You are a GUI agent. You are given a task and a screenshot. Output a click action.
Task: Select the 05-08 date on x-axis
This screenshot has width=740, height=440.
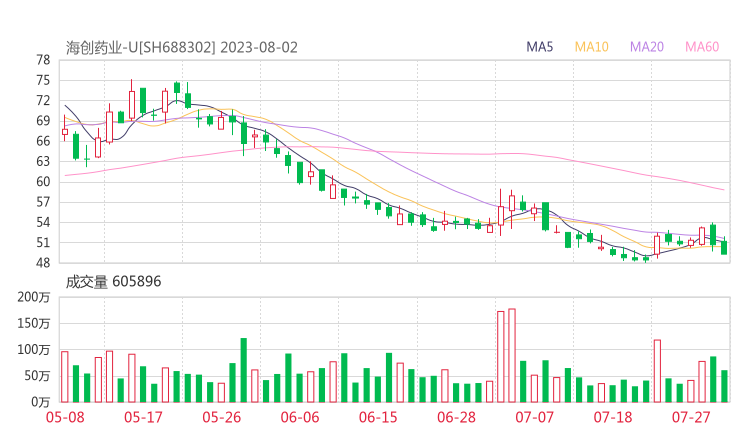click(x=64, y=417)
